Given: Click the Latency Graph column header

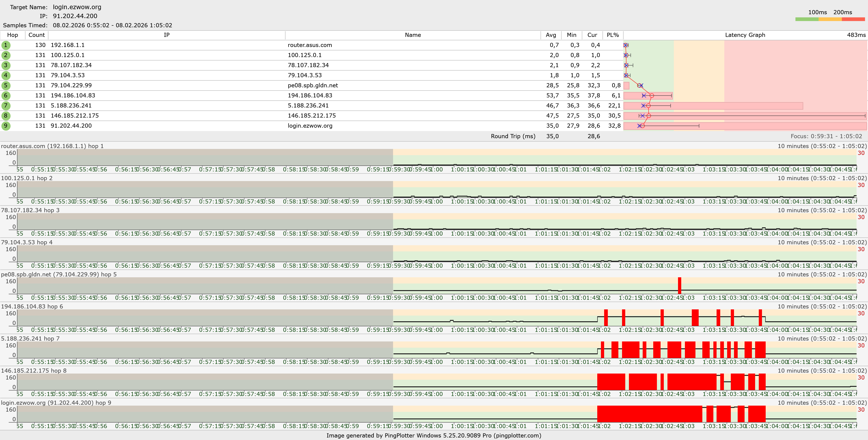Looking at the screenshot, I should pyautogui.click(x=745, y=35).
